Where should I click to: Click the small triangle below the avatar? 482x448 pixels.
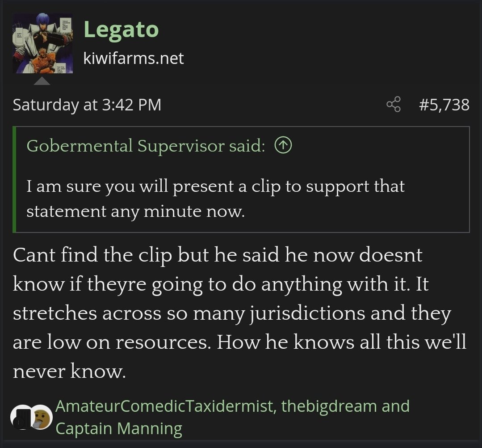click(x=42, y=81)
